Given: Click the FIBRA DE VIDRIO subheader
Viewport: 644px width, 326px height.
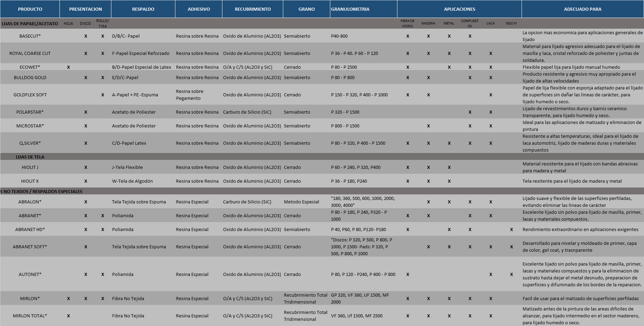Looking at the screenshot, I should (407, 23).
